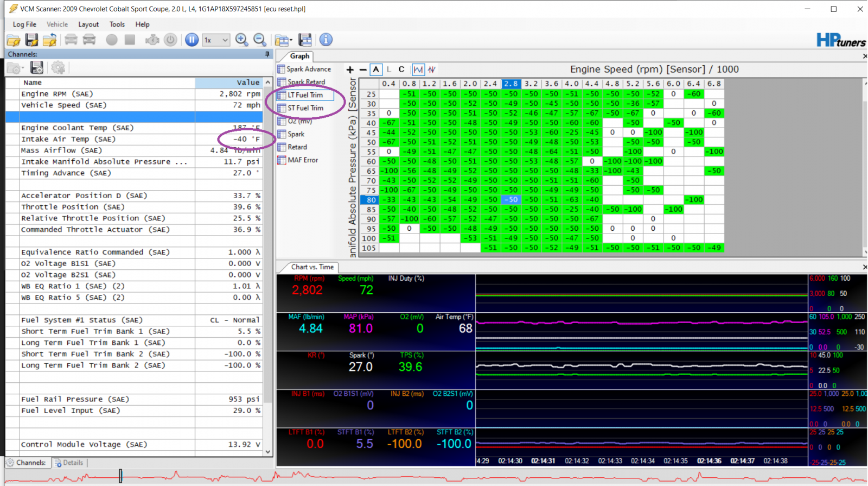Click the 2.8 column header in the graph table

511,84
